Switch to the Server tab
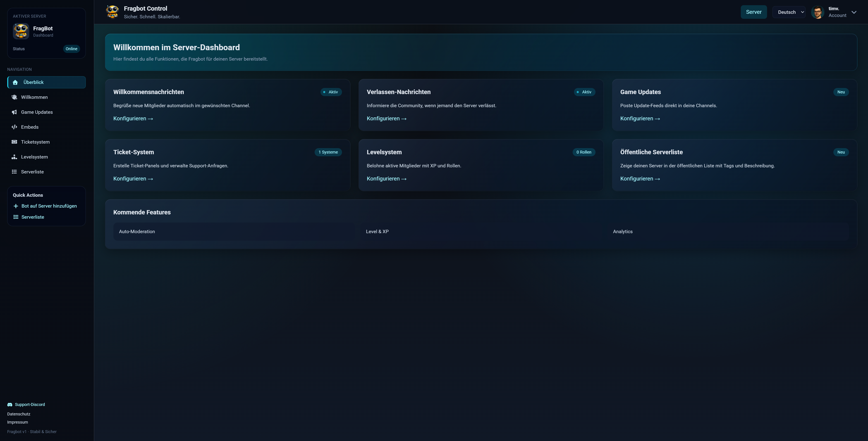Screen dimensions: 868x441 754,12
